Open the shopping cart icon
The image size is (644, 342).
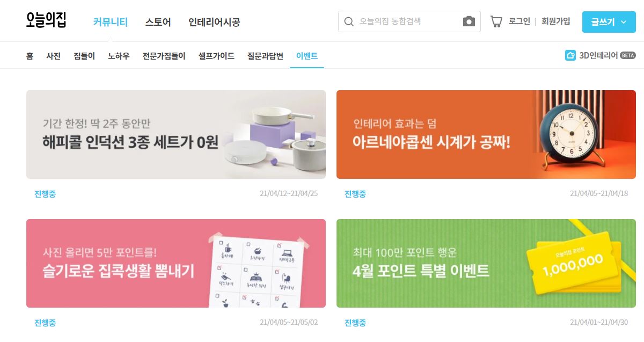point(496,21)
